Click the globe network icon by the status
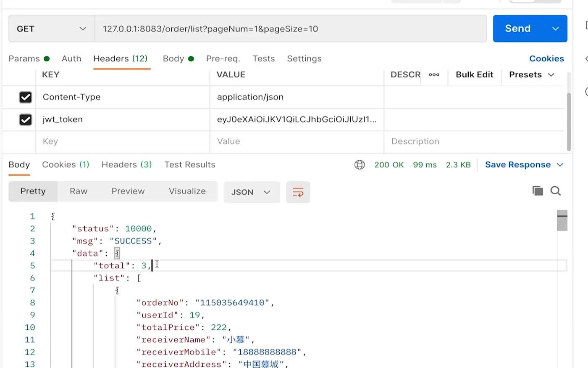The width and height of the screenshot is (588, 368). (360, 165)
